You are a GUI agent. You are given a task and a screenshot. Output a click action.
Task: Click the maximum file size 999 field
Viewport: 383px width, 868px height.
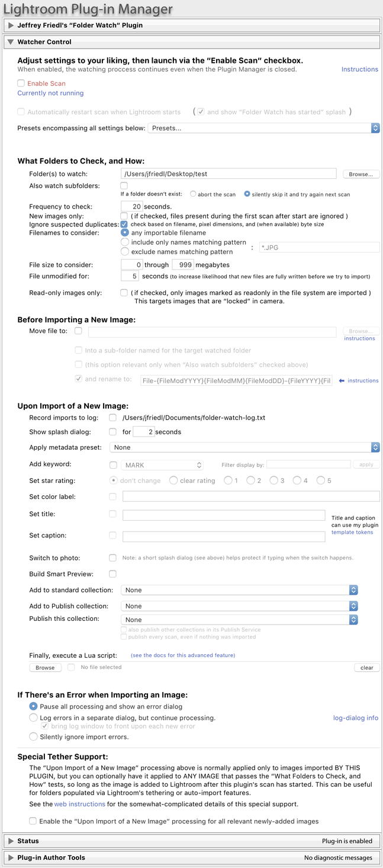pyautogui.click(x=183, y=265)
